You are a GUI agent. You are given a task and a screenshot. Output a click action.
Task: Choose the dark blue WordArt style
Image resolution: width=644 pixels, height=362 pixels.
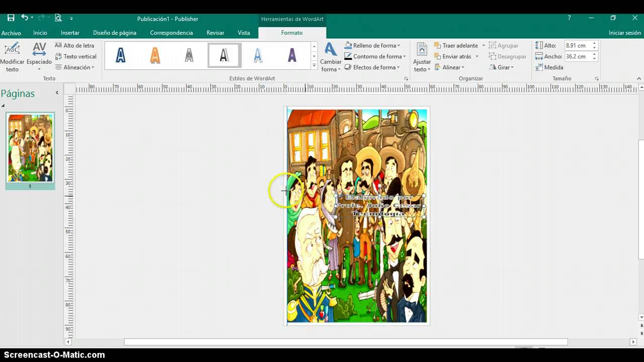[x=121, y=55]
